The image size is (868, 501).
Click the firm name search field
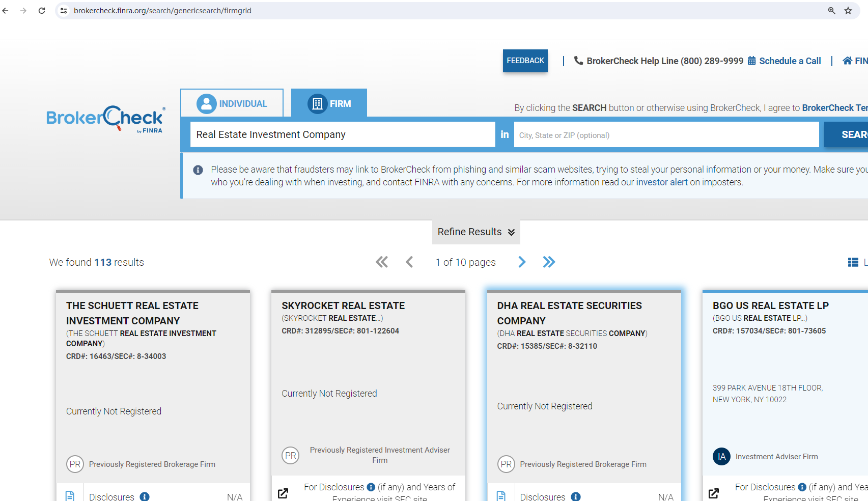tap(342, 134)
